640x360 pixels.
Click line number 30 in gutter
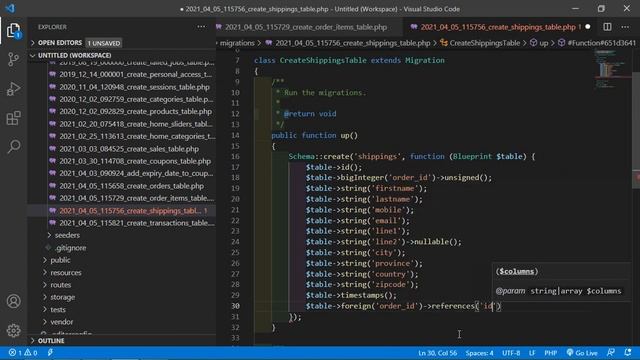coord(236,306)
